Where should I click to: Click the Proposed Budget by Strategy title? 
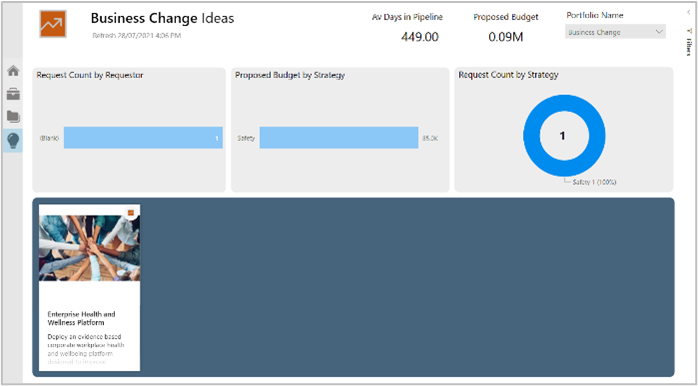tap(290, 75)
